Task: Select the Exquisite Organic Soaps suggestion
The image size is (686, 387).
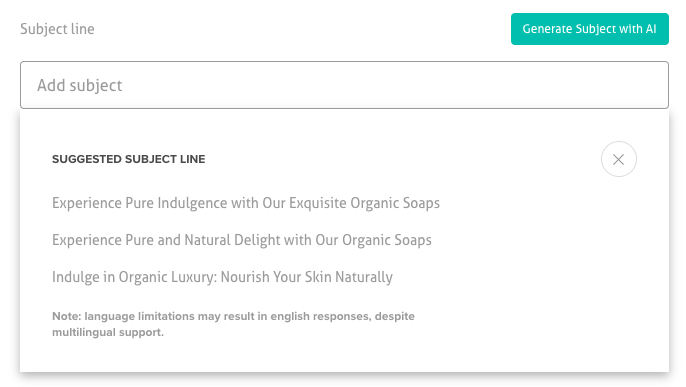Action: click(x=246, y=203)
